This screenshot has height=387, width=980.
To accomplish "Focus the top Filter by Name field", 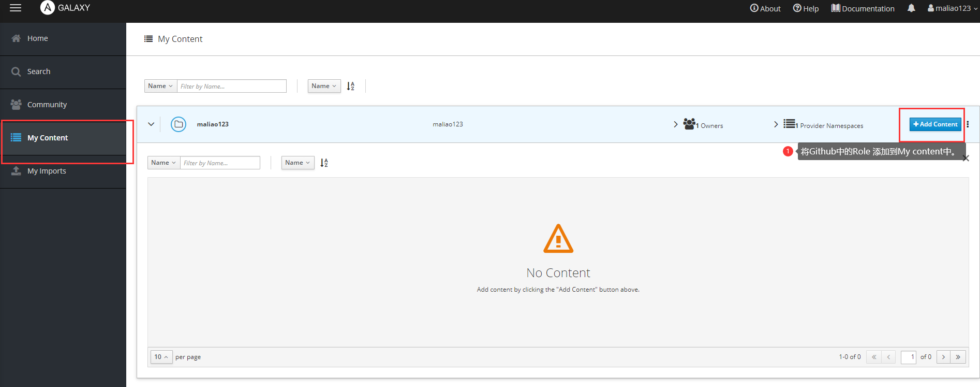I will pos(232,86).
